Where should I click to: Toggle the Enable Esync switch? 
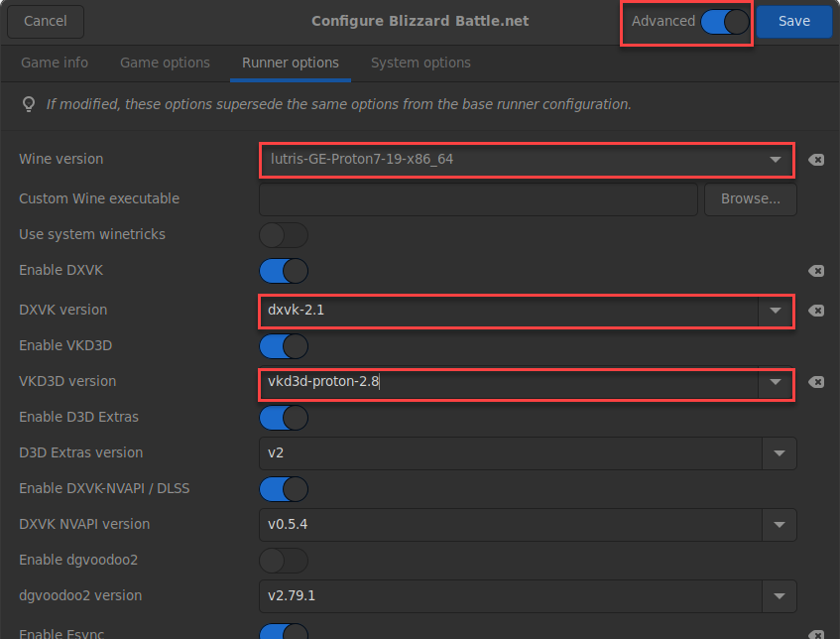[x=284, y=632]
